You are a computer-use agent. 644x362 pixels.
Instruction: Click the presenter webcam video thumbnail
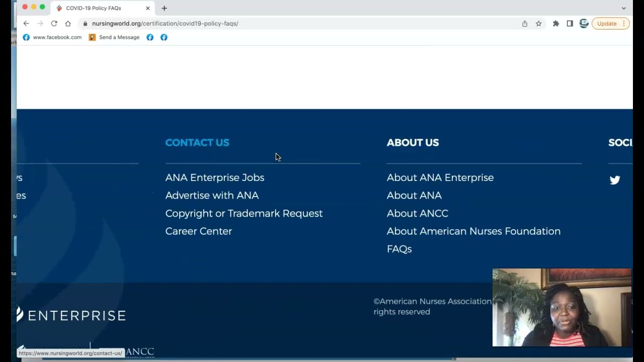pos(561,308)
